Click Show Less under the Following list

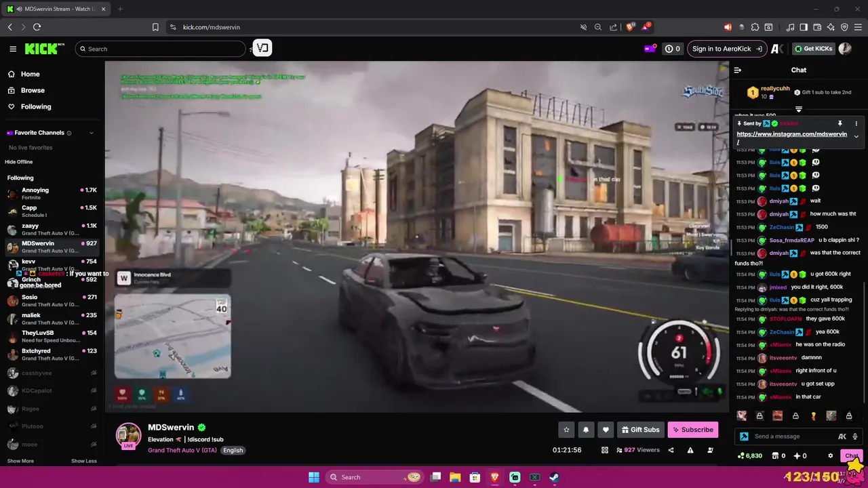click(x=84, y=461)
